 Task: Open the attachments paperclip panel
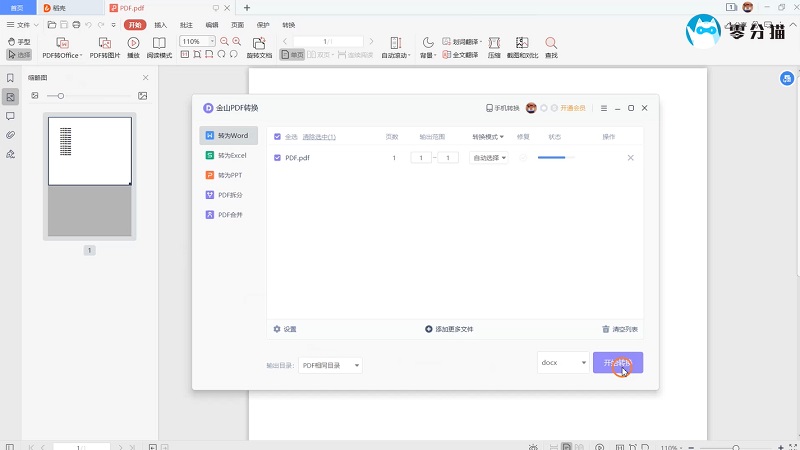pos(10,135)
